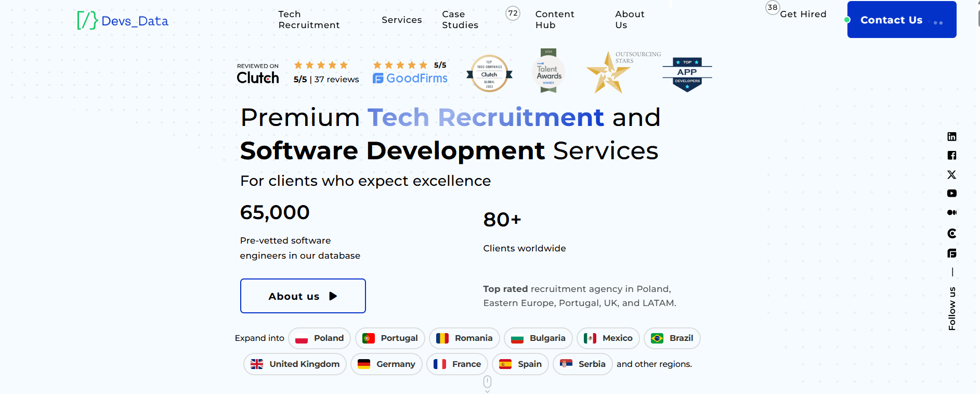The height and width of the screenshot is (394, 980).
Task: Click the 'Follow us' vertical label
Action: coord(952,308)
